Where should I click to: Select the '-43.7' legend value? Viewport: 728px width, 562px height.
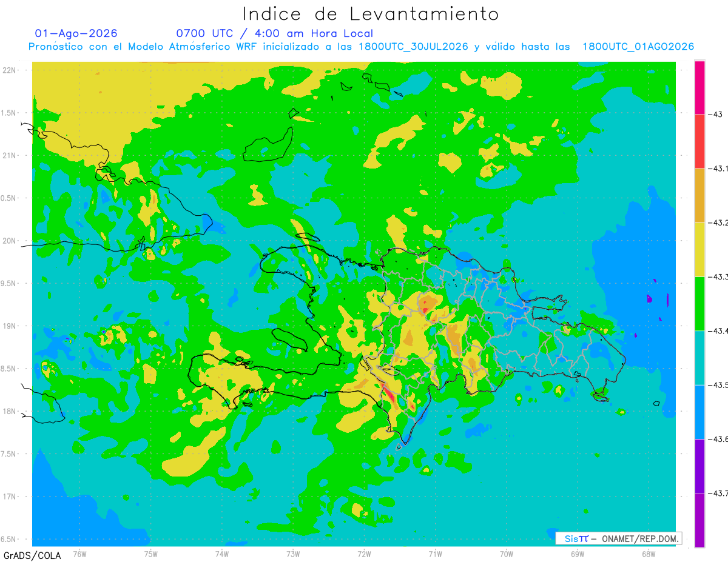click(718, 493)
